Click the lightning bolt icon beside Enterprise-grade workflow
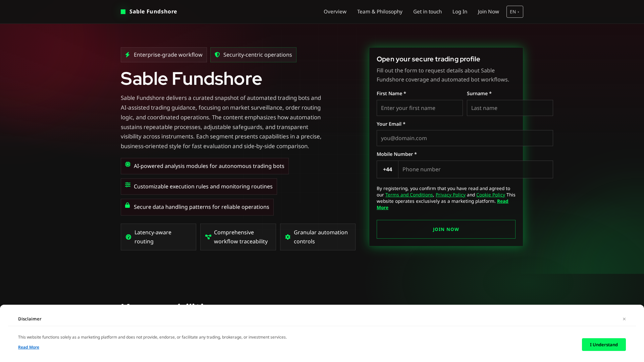 pos(127,55)
